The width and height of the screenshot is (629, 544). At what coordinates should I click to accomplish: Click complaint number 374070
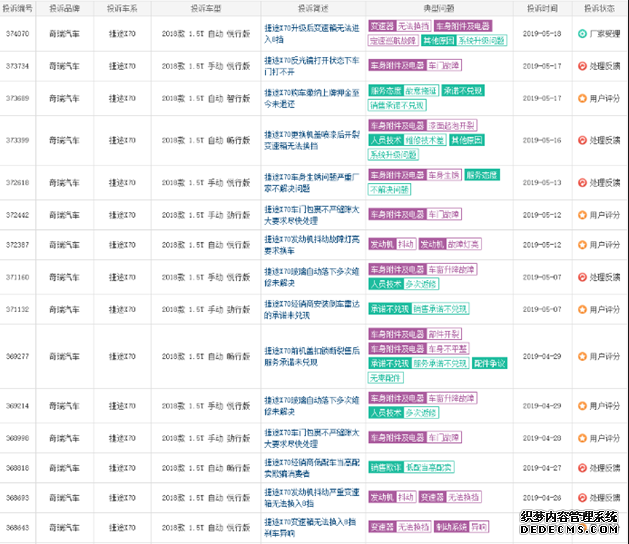tap(18, 34)
